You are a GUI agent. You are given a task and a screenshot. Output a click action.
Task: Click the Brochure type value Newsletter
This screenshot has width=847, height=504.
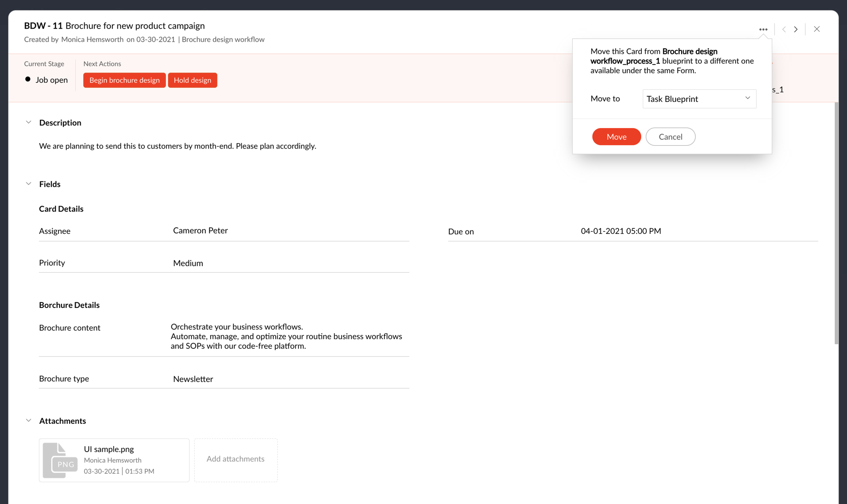coord(193,379)
